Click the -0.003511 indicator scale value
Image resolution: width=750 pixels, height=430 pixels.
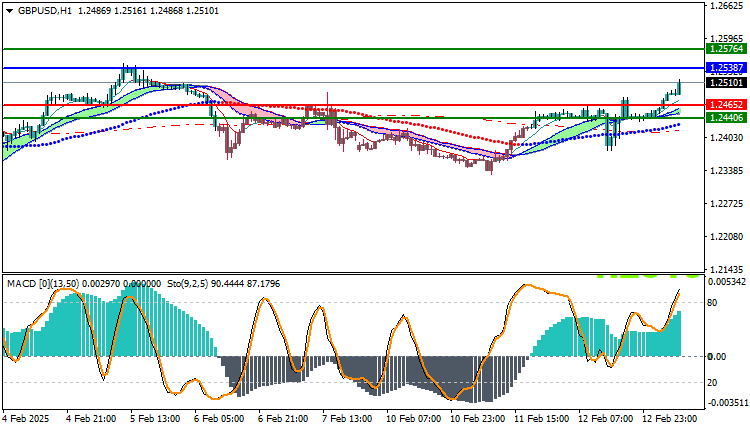pyautogui.click(x=727, y=403)
